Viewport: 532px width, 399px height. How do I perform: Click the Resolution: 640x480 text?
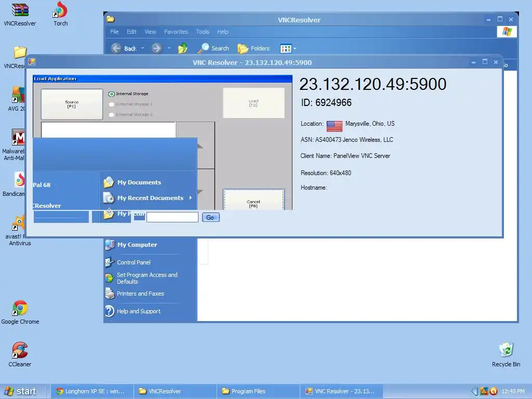pyautogui.click(x=326, y=172)
